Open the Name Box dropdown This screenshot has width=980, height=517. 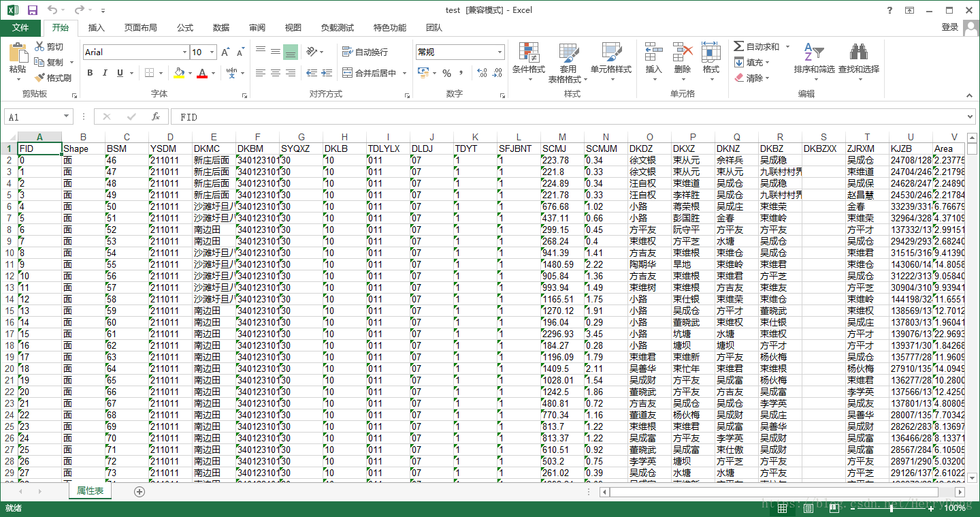[x=66, y=117]
